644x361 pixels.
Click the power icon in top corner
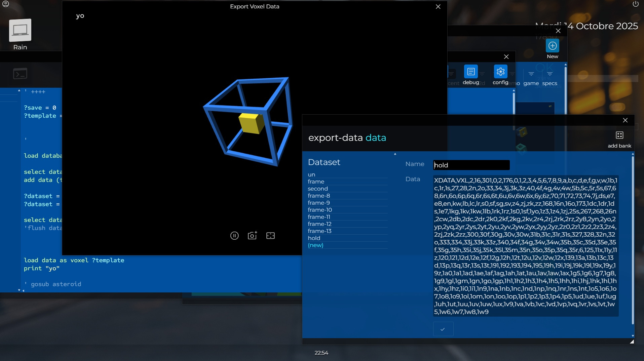click(x=635, y=4)
